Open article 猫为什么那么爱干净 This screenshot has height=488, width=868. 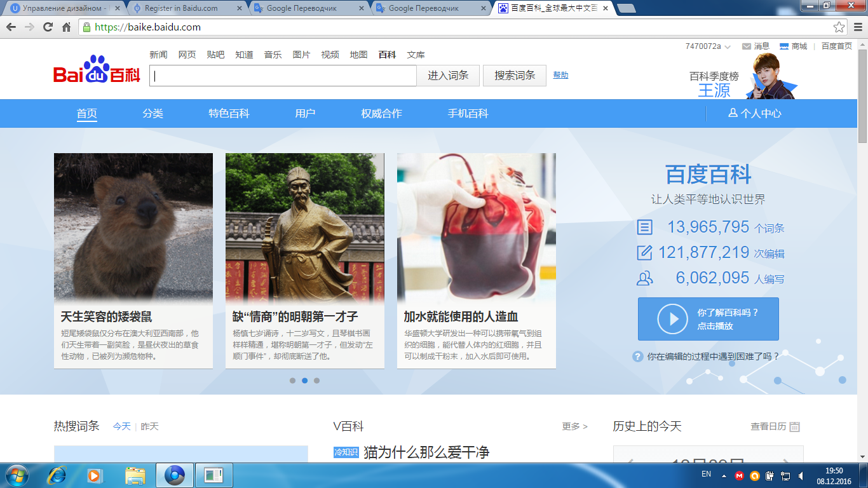click(x=426, y=452)
